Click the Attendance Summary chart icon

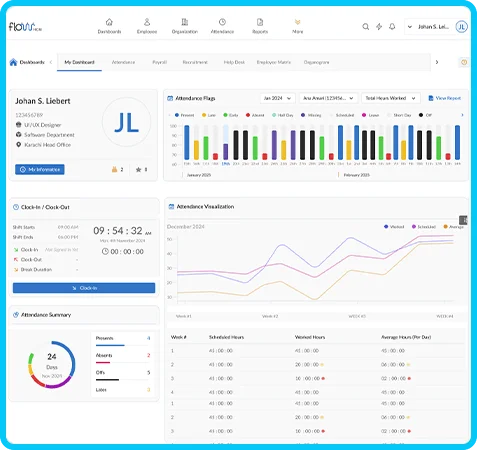[x=16, y=315]
